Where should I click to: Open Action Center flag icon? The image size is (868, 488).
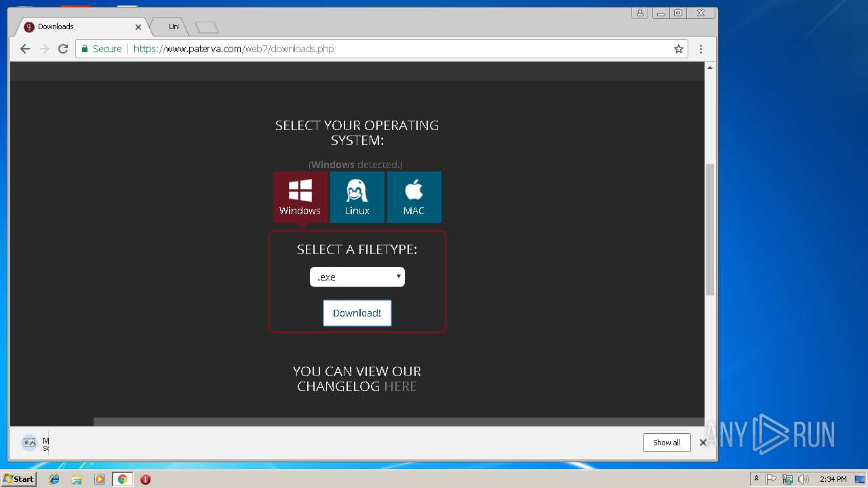tap(771, 479)
